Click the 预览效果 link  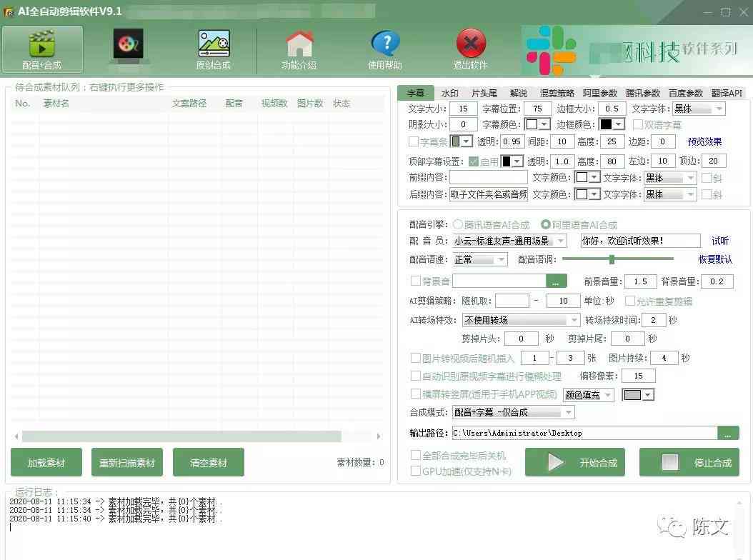click(x=704, y=141)
